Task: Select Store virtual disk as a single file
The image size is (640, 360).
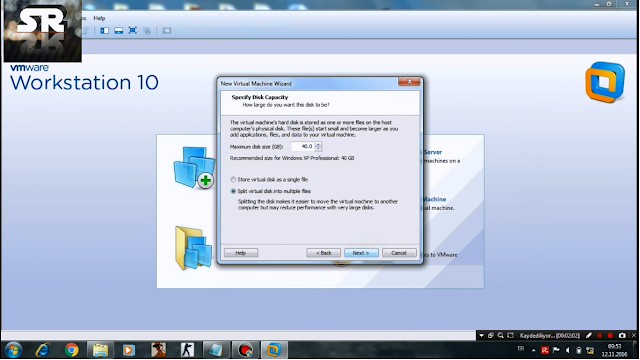Action: click(x=233, y=180)
